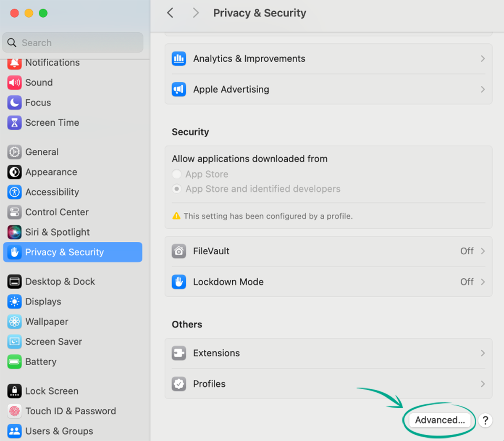504x441 pixels.
Task: Click 'Allow applications downloaded from' text
Action: click(249, 159)
